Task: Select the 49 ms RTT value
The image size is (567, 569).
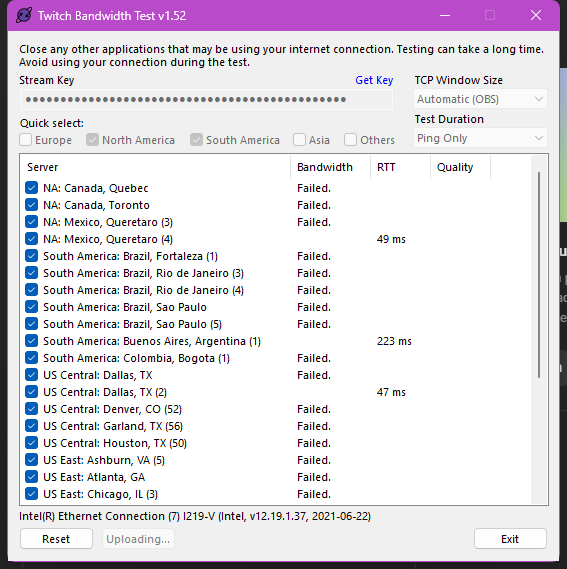Action: [391, 239]
